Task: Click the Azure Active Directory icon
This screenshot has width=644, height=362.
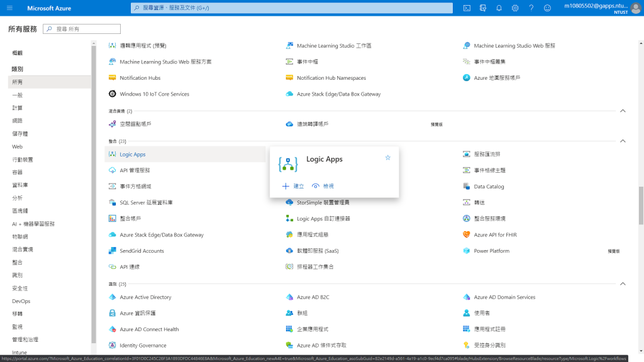Action: (112, 297)
